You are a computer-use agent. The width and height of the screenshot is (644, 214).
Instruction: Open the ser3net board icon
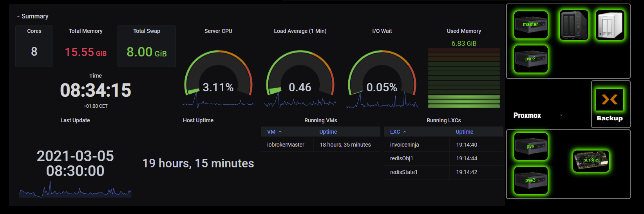click(x=591, y=161)
